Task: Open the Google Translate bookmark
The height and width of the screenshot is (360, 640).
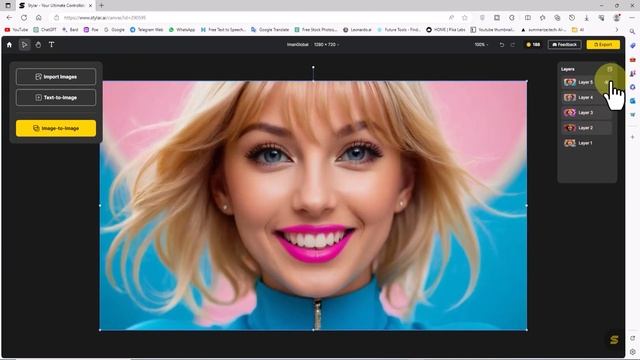Action: (270, 30)
